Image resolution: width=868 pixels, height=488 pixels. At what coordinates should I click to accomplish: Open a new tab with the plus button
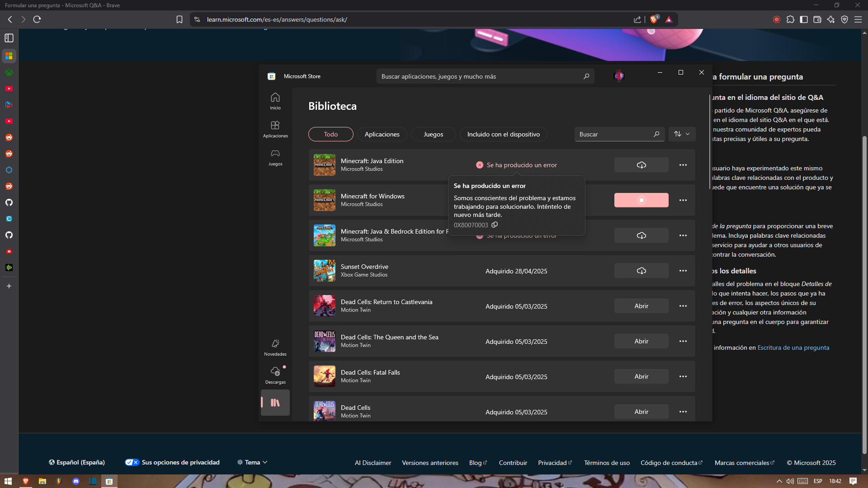(x=9, y=286)
